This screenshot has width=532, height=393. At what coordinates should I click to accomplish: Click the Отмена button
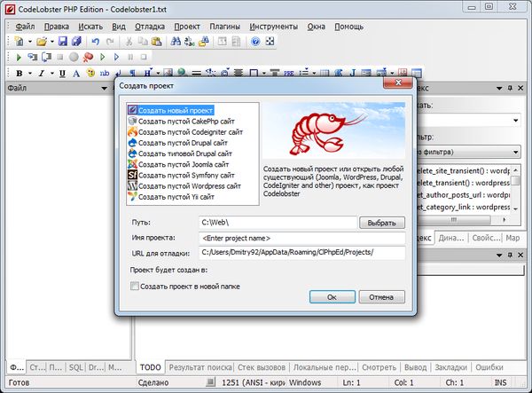click(x=381, y=297)
